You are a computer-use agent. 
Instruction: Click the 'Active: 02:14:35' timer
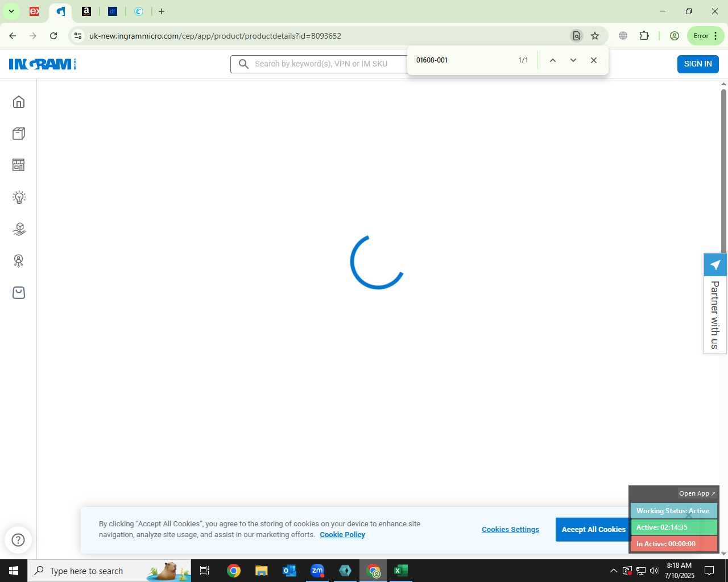pos(673,527)
